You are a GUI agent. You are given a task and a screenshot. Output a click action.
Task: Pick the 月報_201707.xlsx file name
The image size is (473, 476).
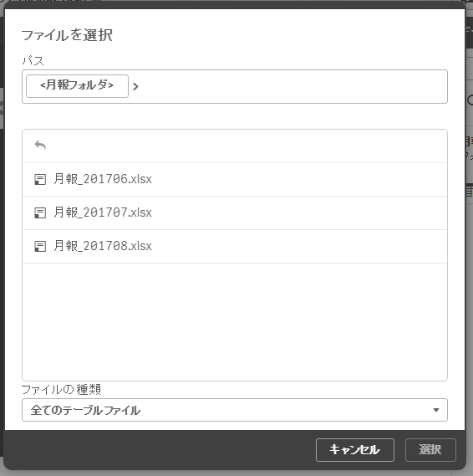tap(103, 212)
